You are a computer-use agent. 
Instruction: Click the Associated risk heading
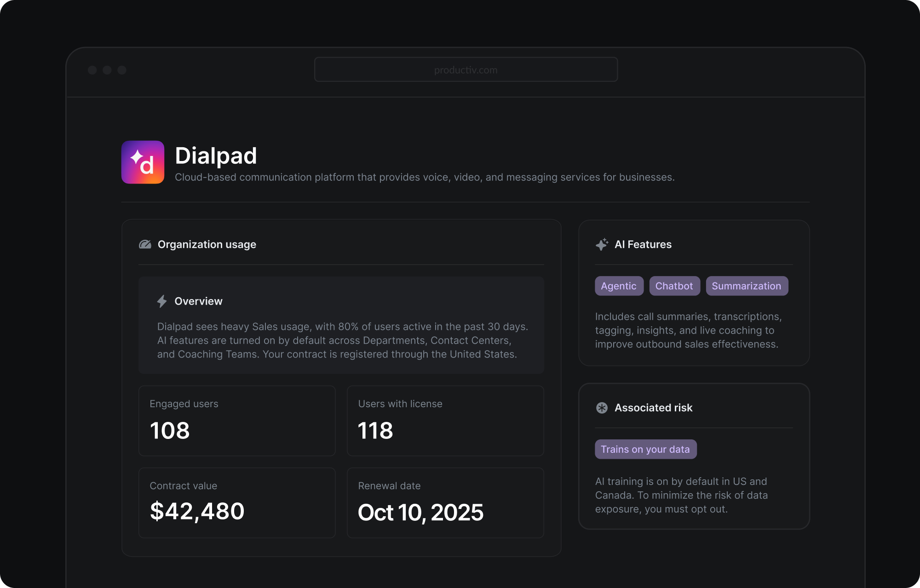click(x=654, y=408)
